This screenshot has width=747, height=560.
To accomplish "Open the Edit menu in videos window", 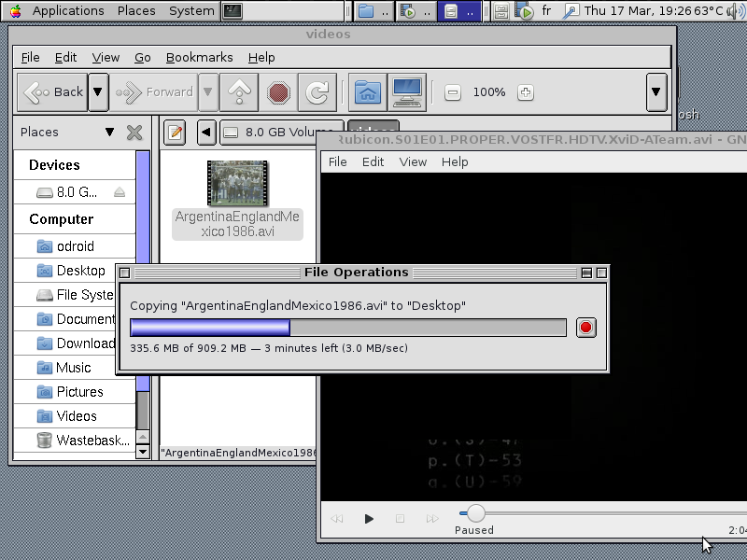I will [65, 58].
